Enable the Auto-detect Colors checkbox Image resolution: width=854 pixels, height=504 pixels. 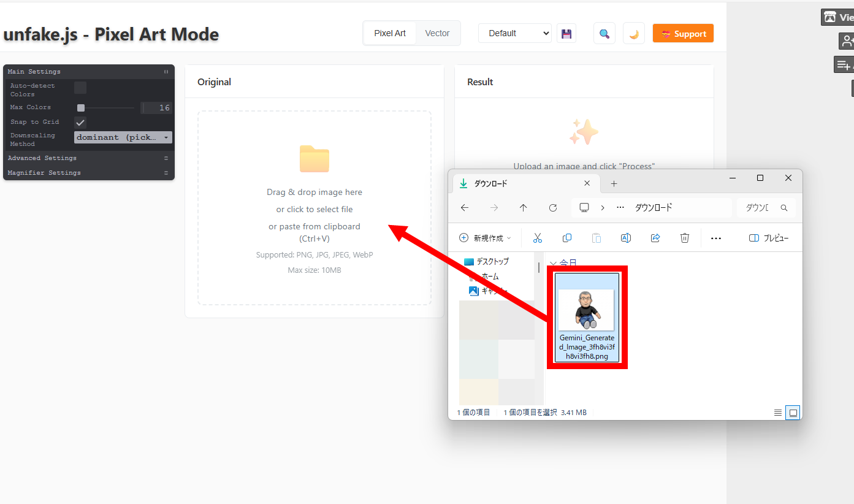coord(80,88)
